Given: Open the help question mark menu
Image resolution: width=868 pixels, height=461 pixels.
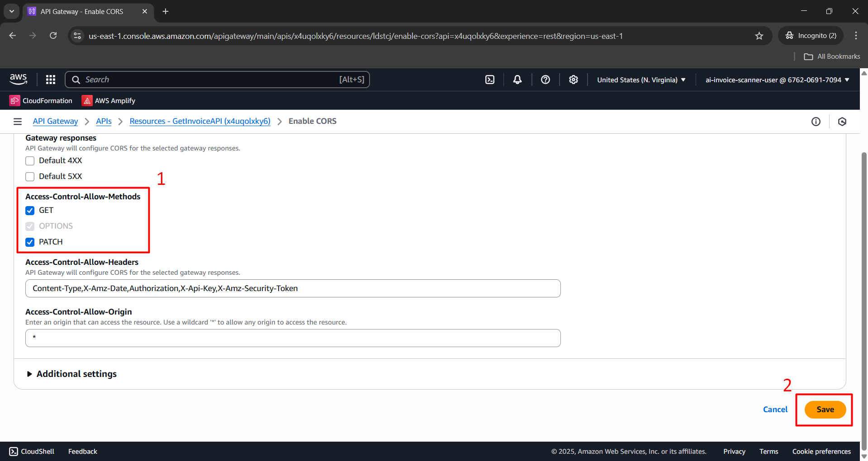Looking at the screenshot, I should point(545,80).
